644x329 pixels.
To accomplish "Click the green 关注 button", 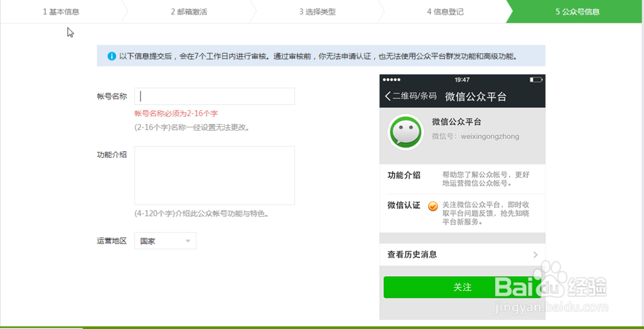I will click(x=462, y=287).
